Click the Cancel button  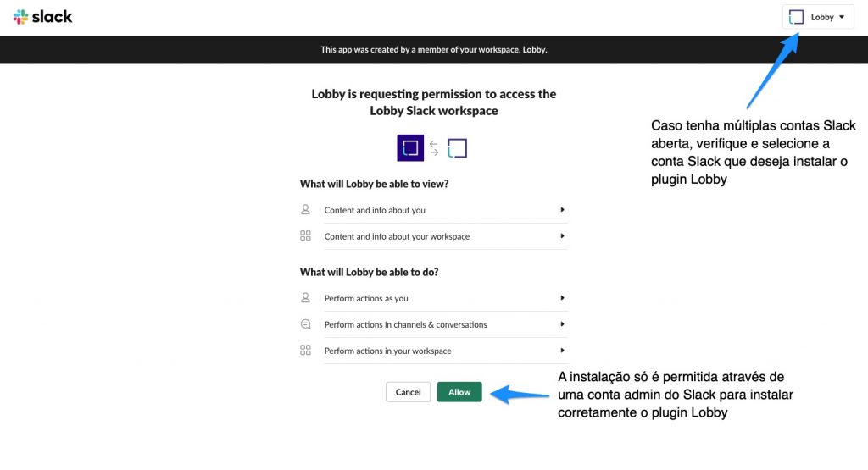408,392
